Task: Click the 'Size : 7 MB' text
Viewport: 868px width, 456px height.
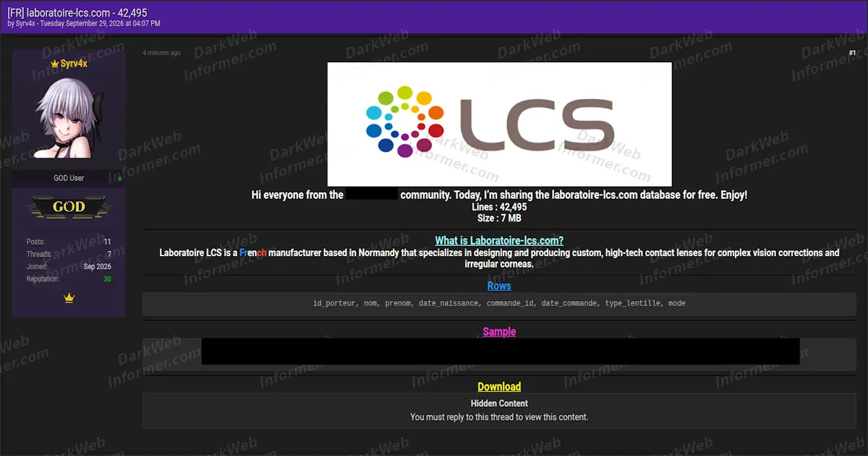Action: [x=499, y=218]
